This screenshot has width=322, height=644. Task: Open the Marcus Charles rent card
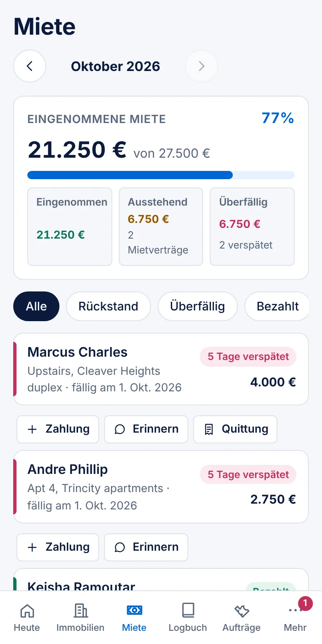161,369
